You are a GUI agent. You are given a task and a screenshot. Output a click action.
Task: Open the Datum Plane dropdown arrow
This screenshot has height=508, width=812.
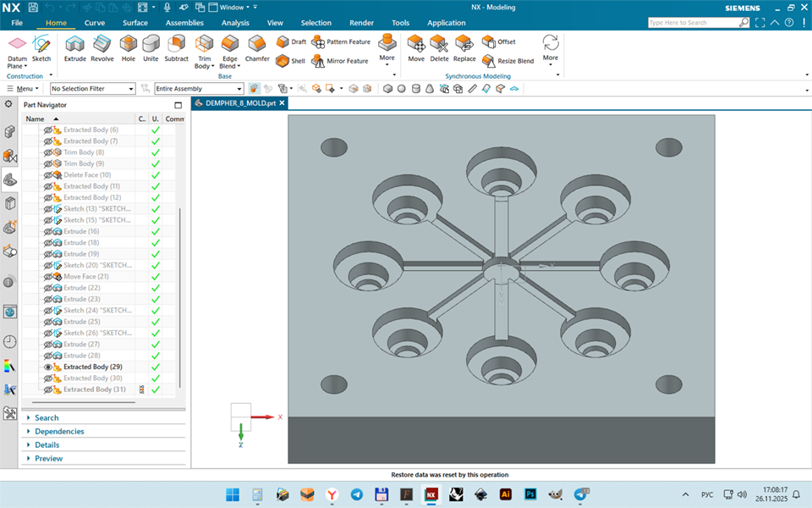(25, 66)
